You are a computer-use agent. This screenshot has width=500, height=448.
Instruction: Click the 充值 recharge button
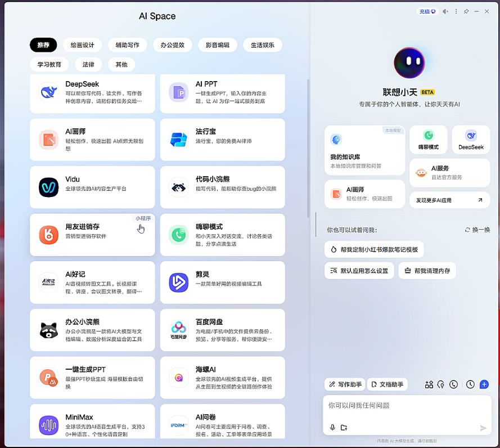[x=427, y=11]
